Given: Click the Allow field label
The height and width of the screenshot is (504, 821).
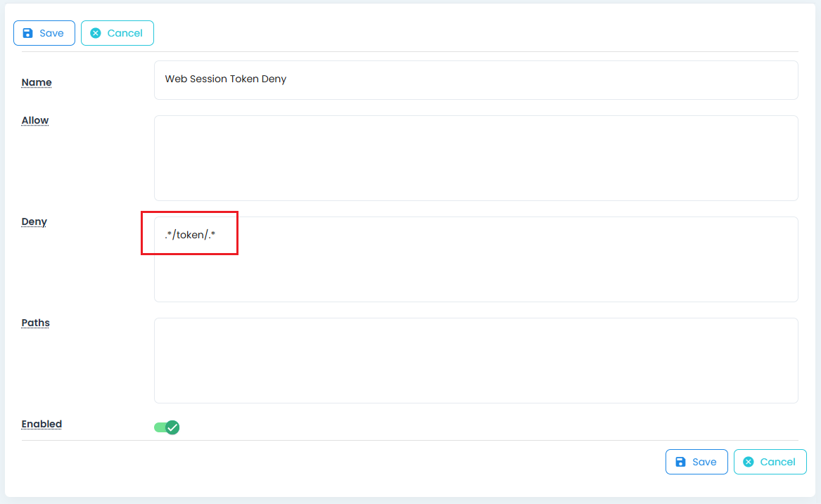Looking at the screenshot, I should 35,120.
